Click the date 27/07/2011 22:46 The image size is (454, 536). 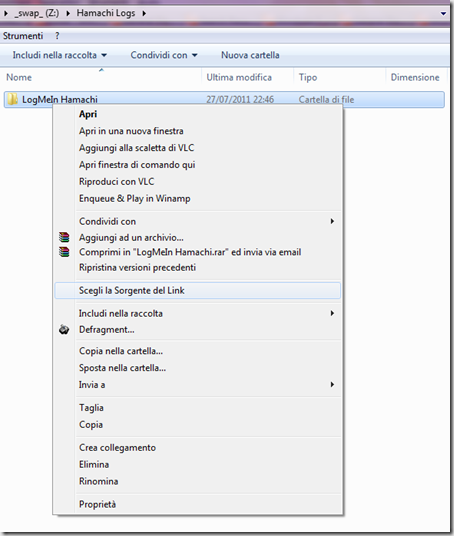coord(240,99)
